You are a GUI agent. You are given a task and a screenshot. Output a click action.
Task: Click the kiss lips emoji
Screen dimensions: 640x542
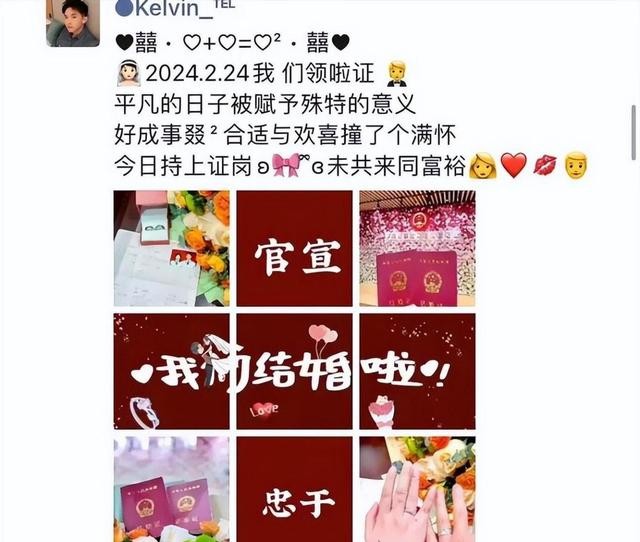pos(545,166)
